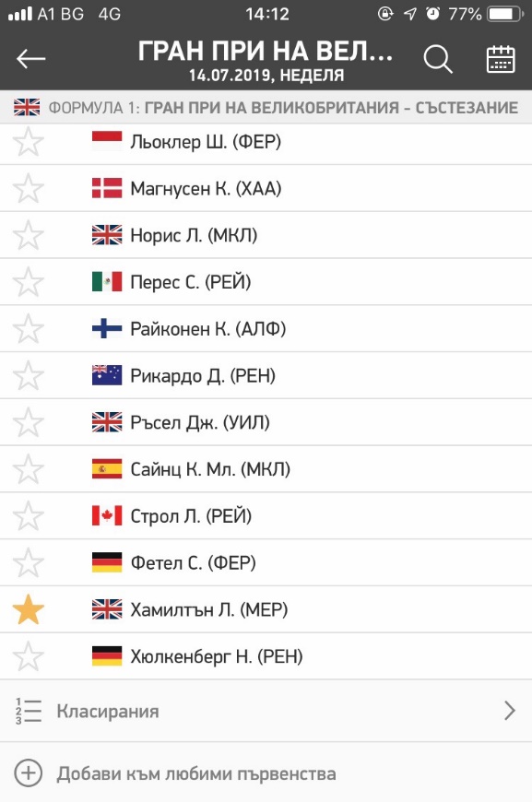Viewport: 532px width, 802px height.
Task: Star the Магнусен К. row
Action: pos(29,188)
